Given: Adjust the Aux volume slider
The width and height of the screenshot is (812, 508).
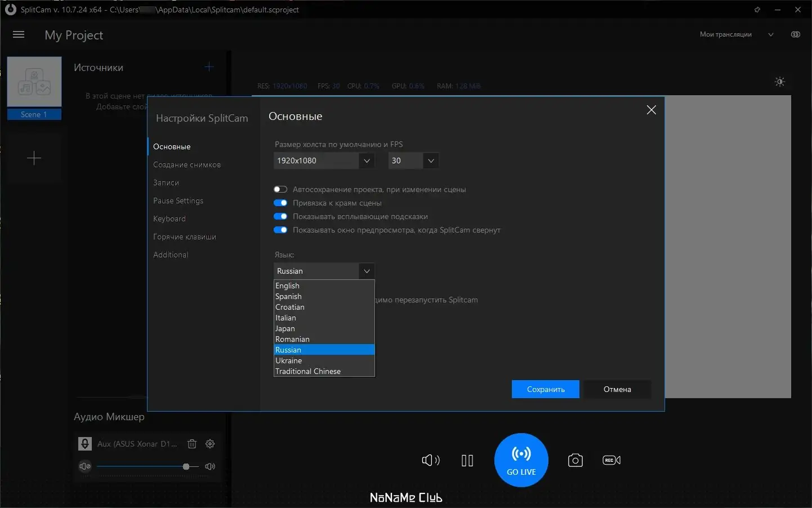Looking at the screenshot, I should point(148,466).
